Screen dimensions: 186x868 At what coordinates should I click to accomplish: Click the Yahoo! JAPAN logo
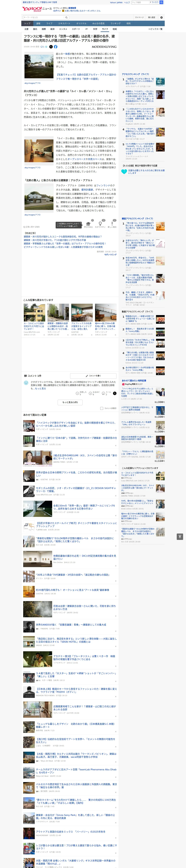(x=32, y=9)
